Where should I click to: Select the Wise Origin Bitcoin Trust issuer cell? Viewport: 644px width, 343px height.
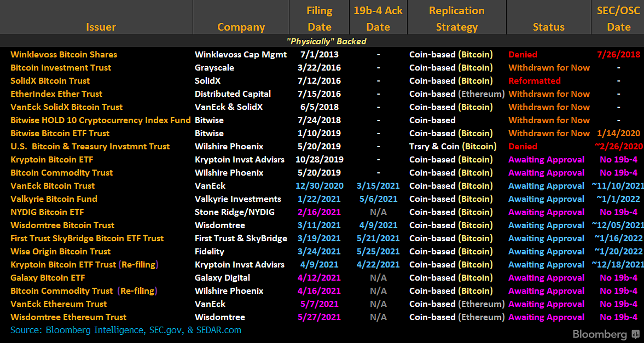point(60,252)
